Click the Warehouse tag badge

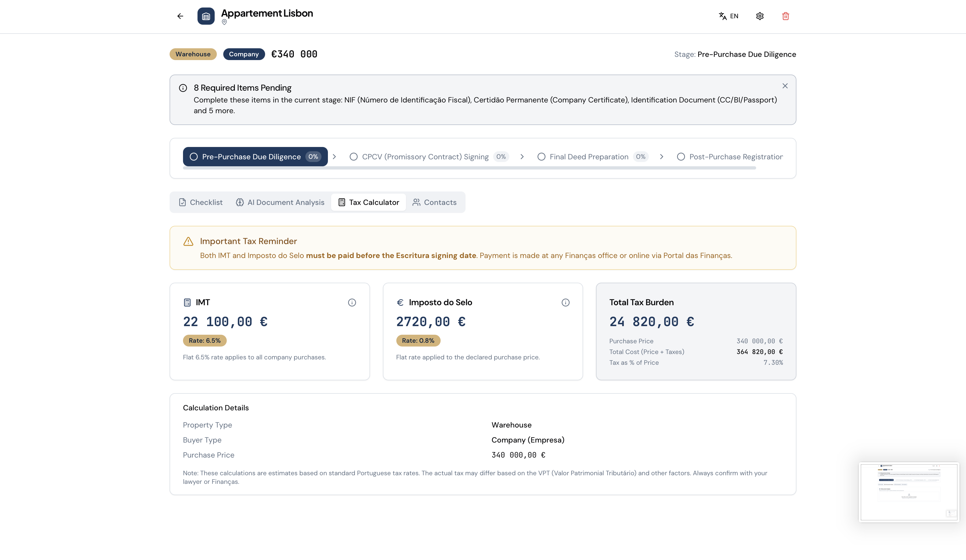[193, 54]
